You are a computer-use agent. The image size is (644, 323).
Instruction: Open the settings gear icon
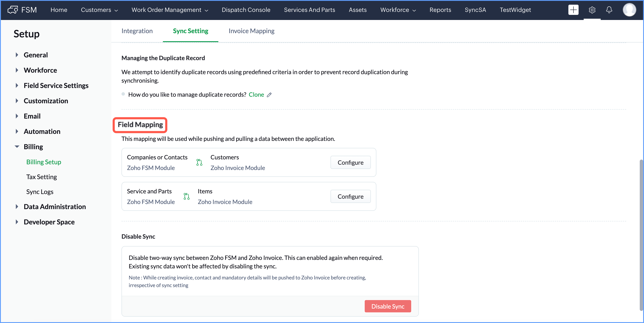592,10
